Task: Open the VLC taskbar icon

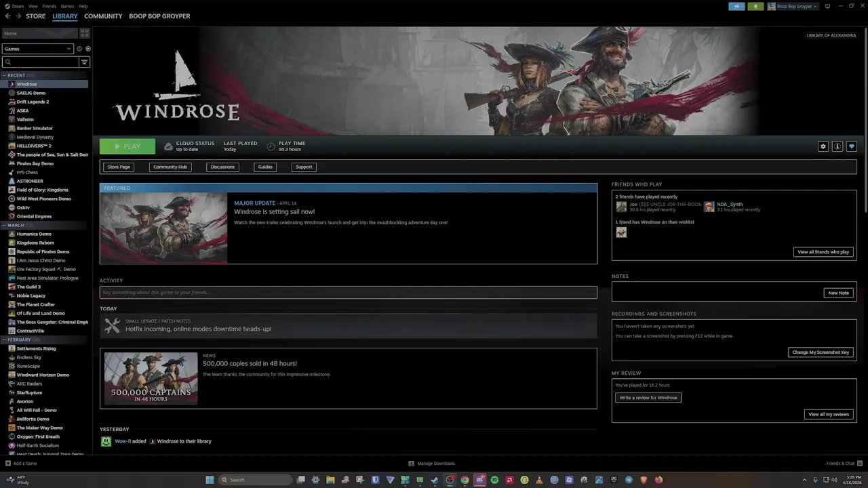Action: tap(539, 480)
